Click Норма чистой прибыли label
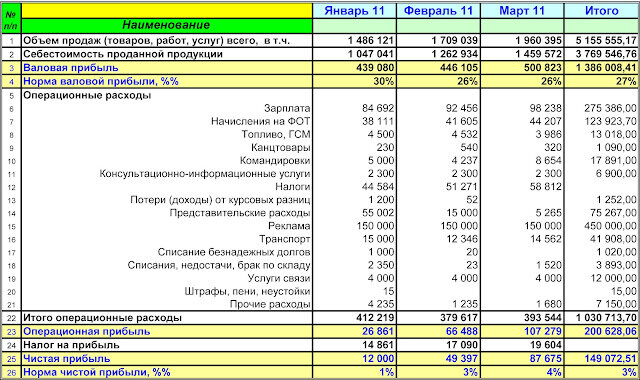Viewport: 640px width, 380px height. point(97,372)
